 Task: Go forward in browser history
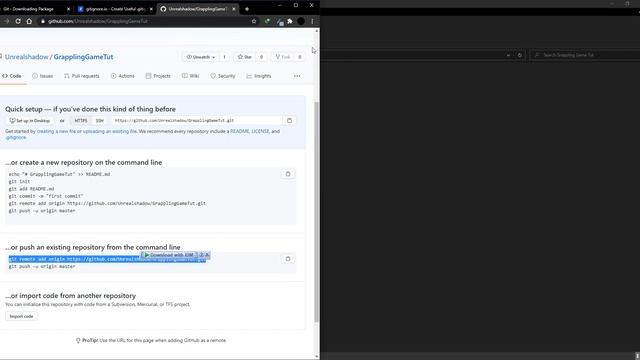pos(7,21)
